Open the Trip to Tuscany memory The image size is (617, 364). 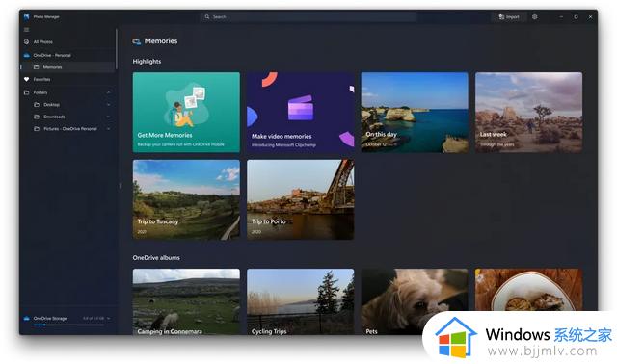[x=186, y=199]
